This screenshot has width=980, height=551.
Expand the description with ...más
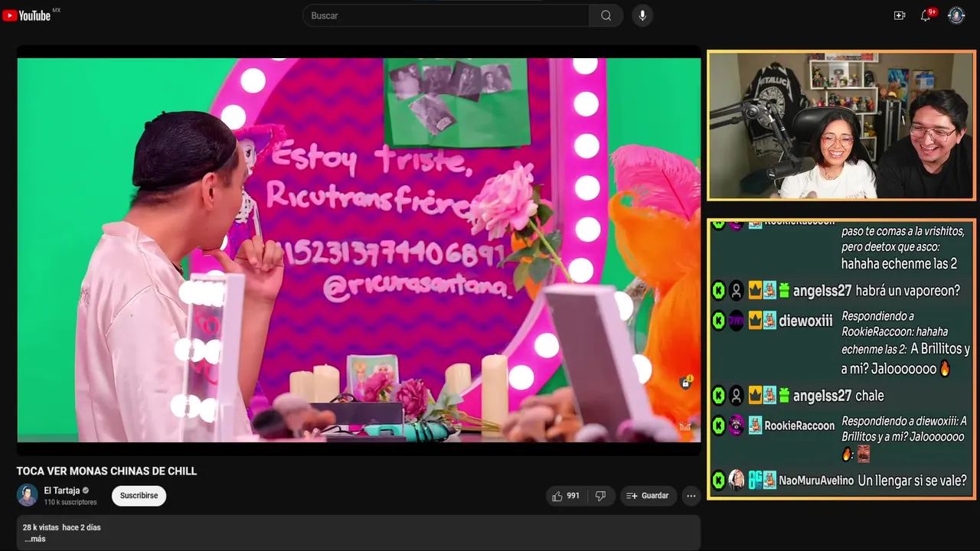pos(35,539)
